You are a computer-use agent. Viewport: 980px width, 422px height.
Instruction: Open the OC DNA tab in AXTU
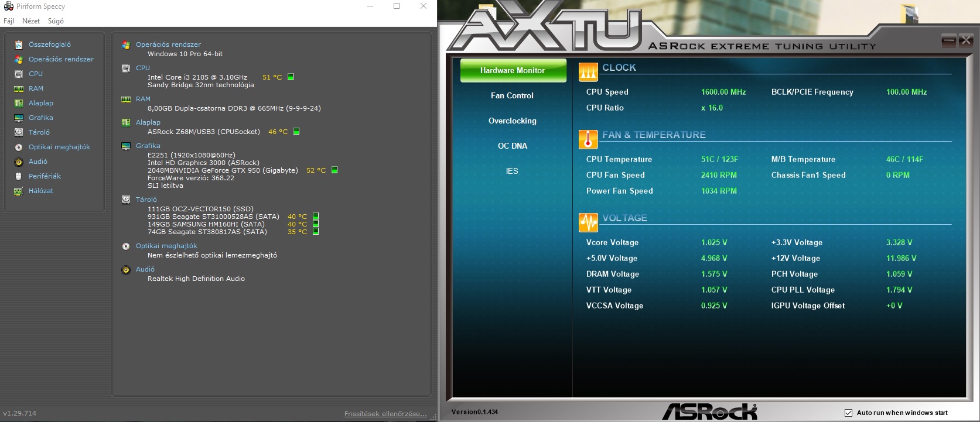(x=512, y=146)
